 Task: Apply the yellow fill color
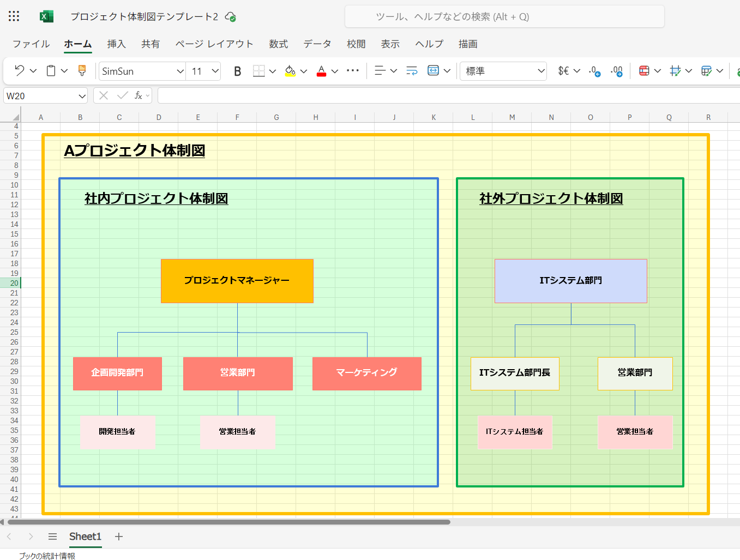290,71
